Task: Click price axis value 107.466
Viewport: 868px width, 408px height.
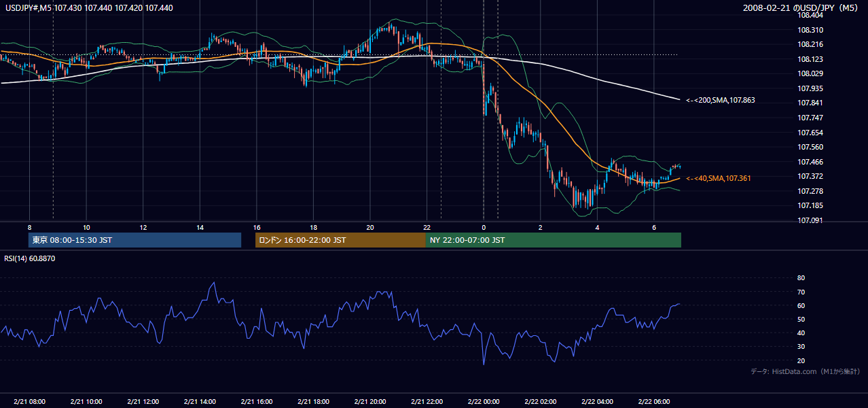Action: [810, 162]
